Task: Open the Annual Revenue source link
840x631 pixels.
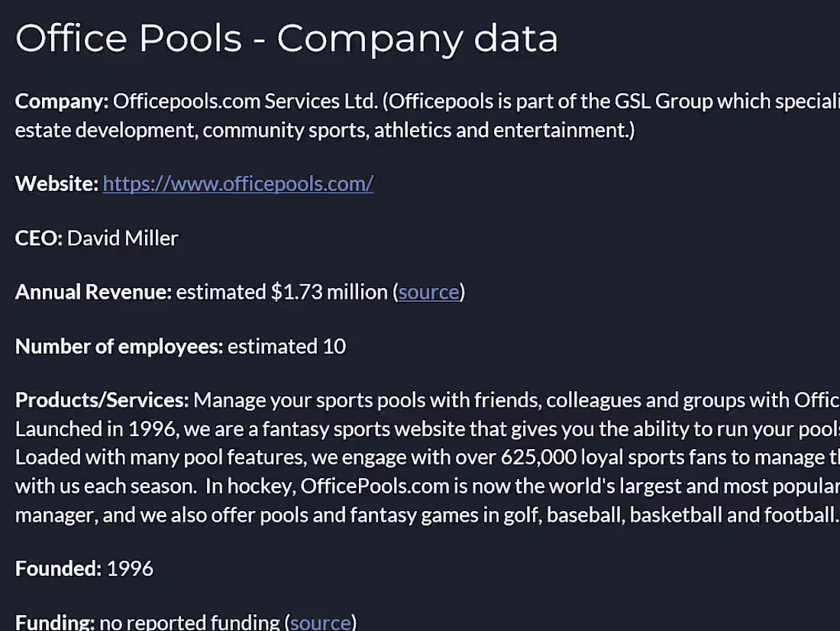Action: (x=429, y=292)
